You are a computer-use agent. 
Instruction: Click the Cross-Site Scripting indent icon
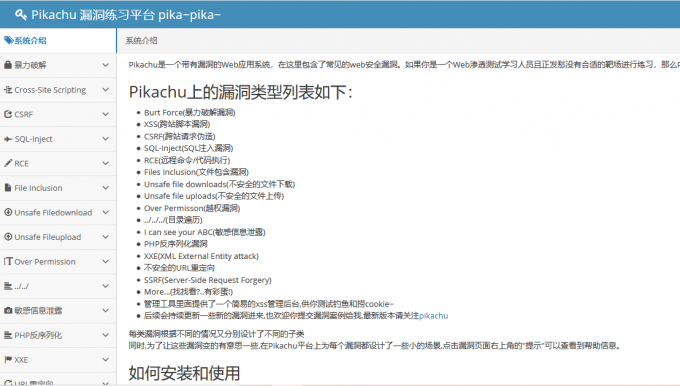8,90
